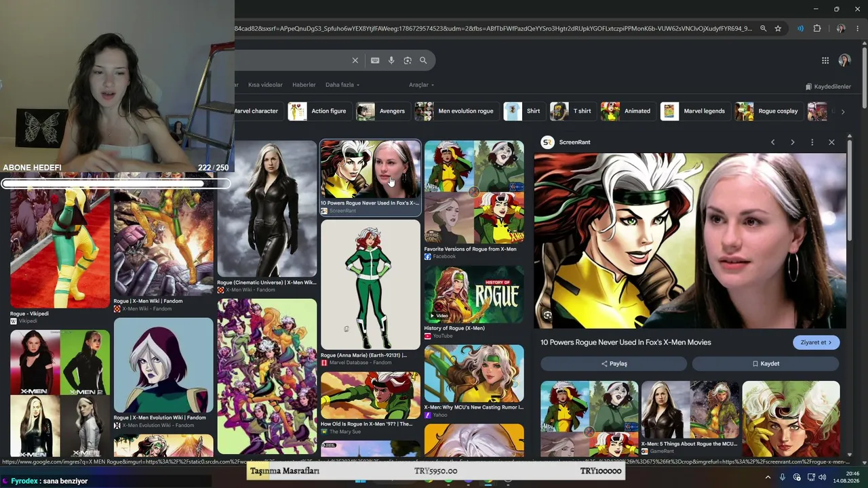Click the Paylaş share button
Image resolution: width=868 pixels, height=488 pixels.
point(614,364)
